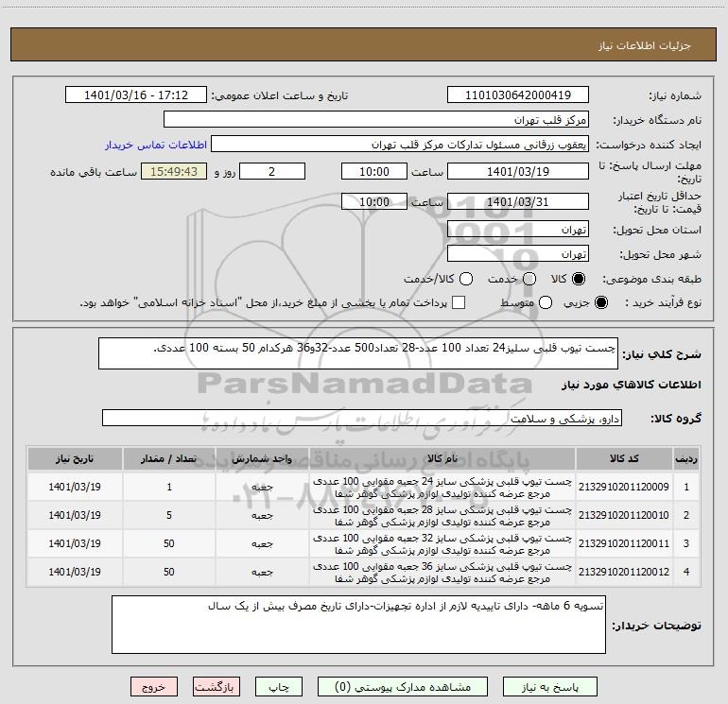This screenshot has width=728, height=704.
Task: Click the need date in row 4
Action: click(75, 572)
